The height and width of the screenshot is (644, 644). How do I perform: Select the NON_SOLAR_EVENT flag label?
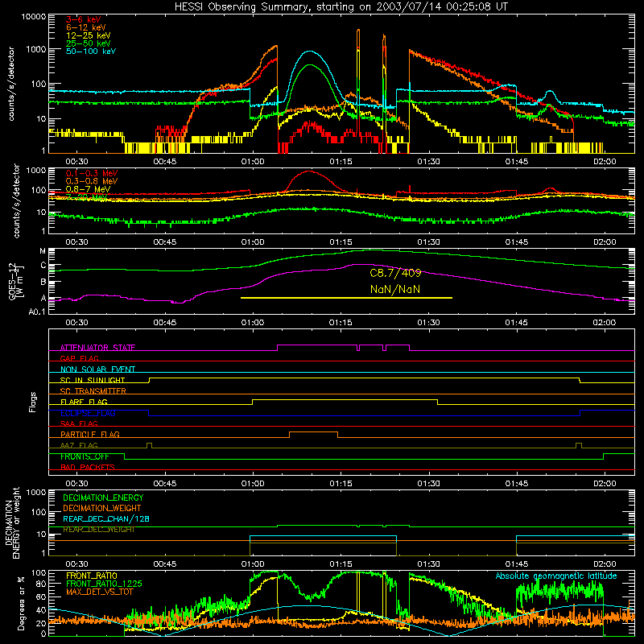[97, 369]
